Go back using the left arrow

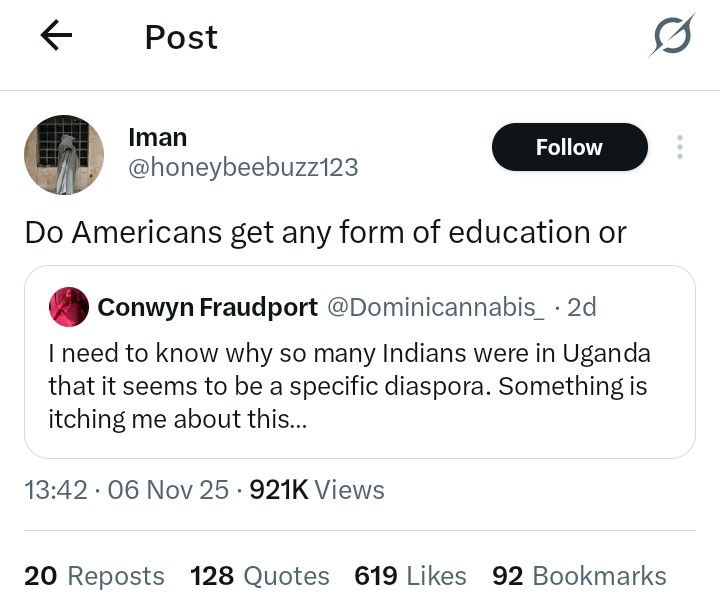point(57,37)
